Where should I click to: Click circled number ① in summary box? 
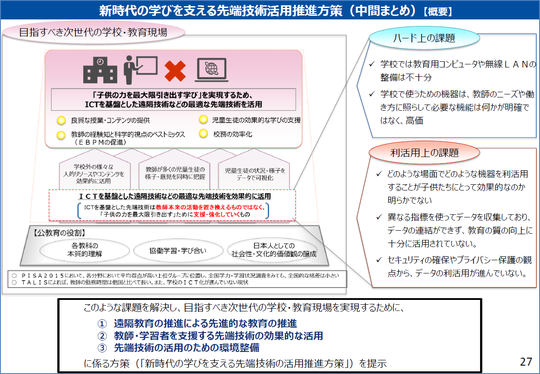[x=102, y=324]
